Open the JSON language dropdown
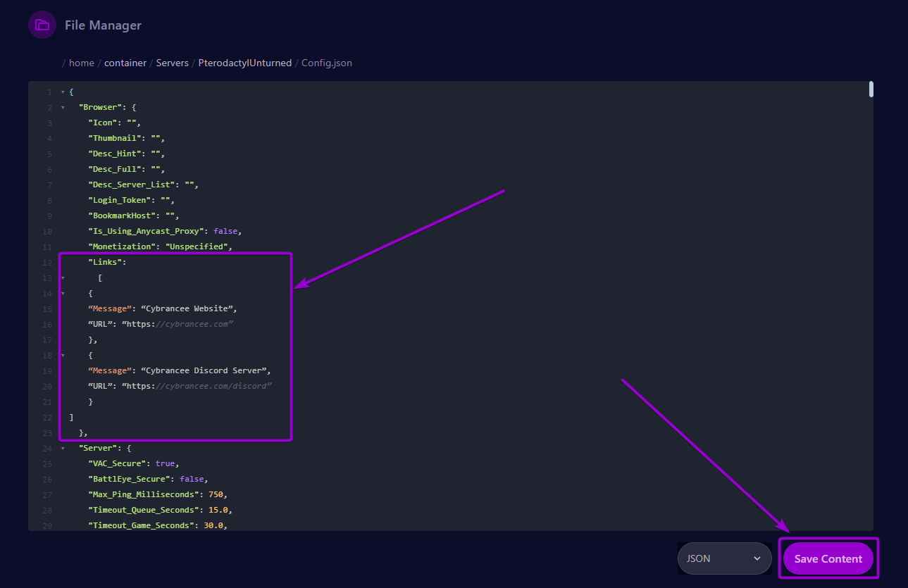908x588 pixels. click(725, 558)
